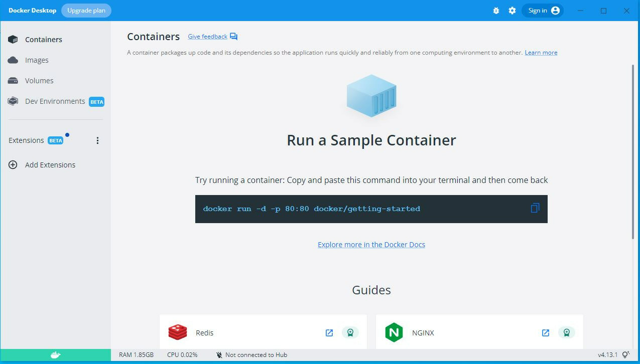Viewport: 640px width, 364px height.
Task: Click the feedback chat bubble icon
Action: 233,37
